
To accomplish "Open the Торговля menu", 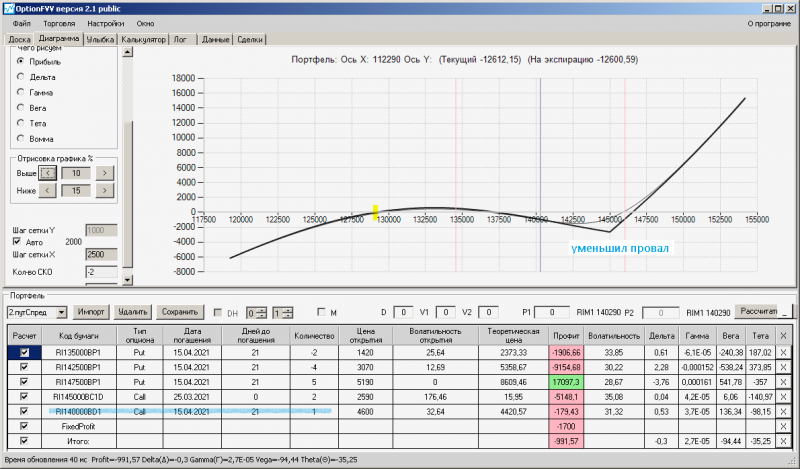I will (x=59, y=23).
